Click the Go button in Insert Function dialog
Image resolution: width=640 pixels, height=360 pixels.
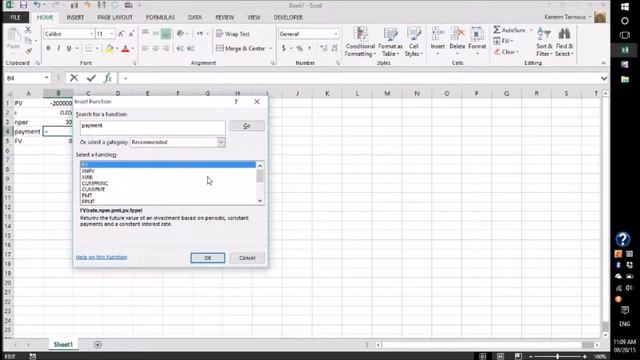[247, 126]
